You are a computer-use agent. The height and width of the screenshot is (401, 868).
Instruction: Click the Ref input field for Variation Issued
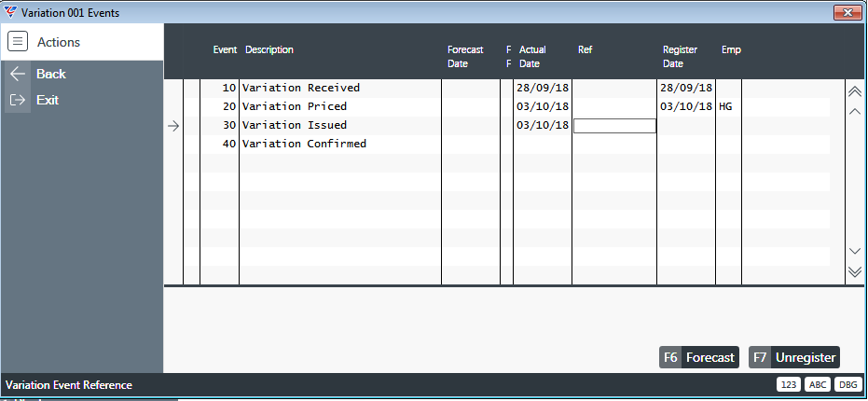click(614, 126)
